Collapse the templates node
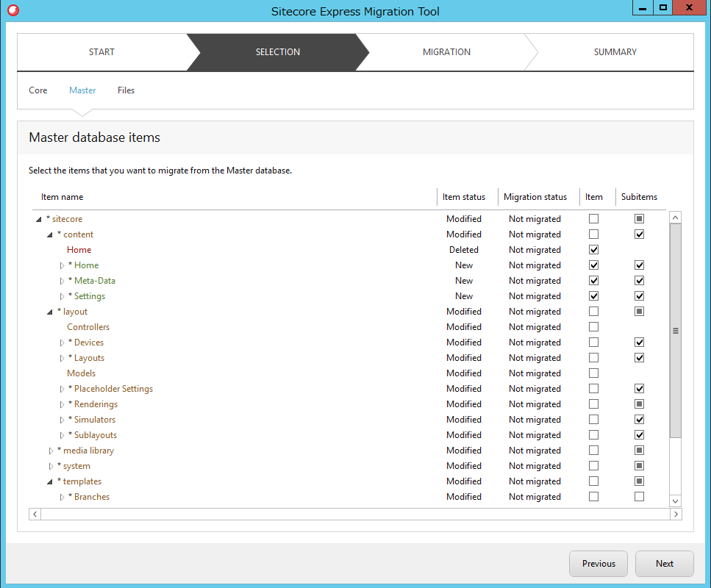The image size is (711, 588). coord(50,481)
